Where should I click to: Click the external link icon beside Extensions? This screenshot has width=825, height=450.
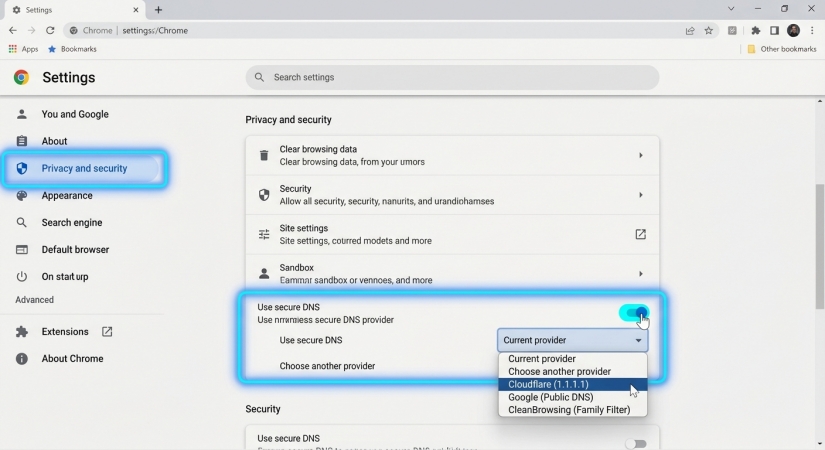[x=107, y=332]
